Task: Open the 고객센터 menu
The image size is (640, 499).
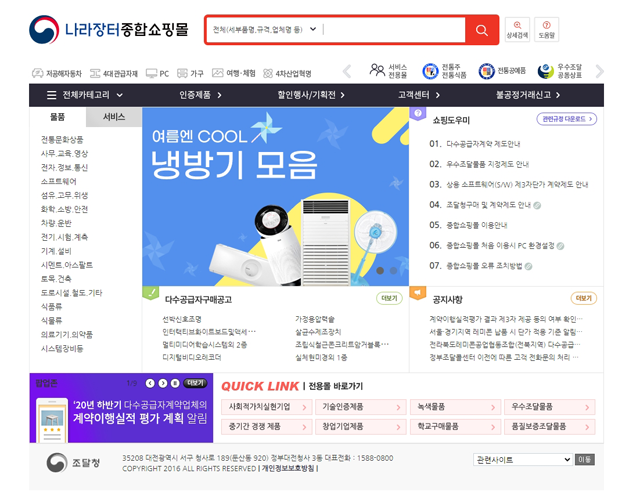Action: click(x=419, y=95)
